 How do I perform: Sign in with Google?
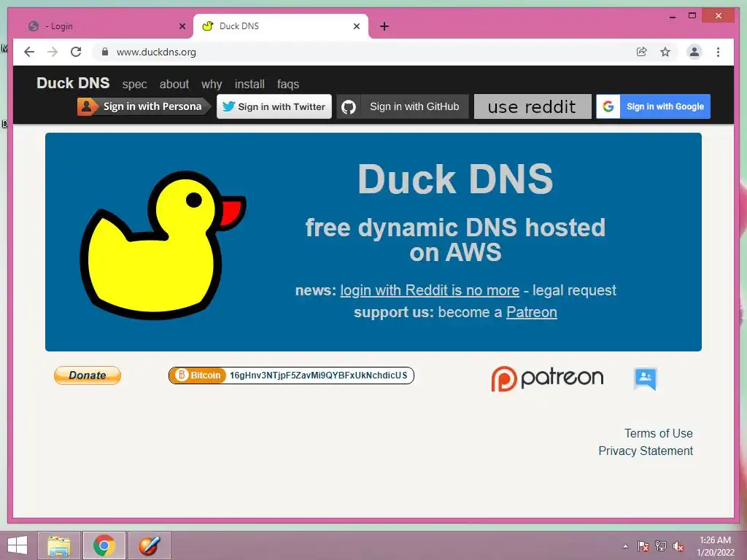(x=653, y=106)
